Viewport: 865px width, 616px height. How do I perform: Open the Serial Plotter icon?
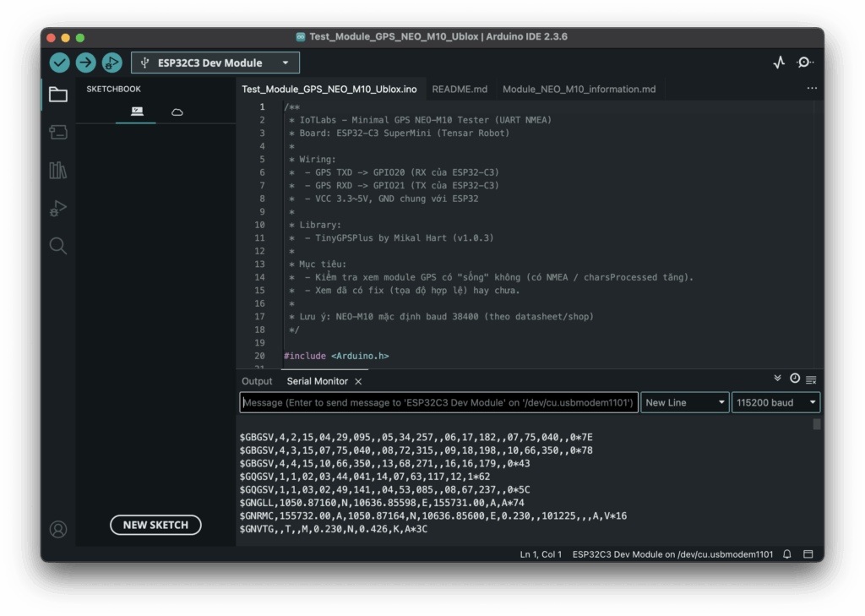[x=779, y=63]
